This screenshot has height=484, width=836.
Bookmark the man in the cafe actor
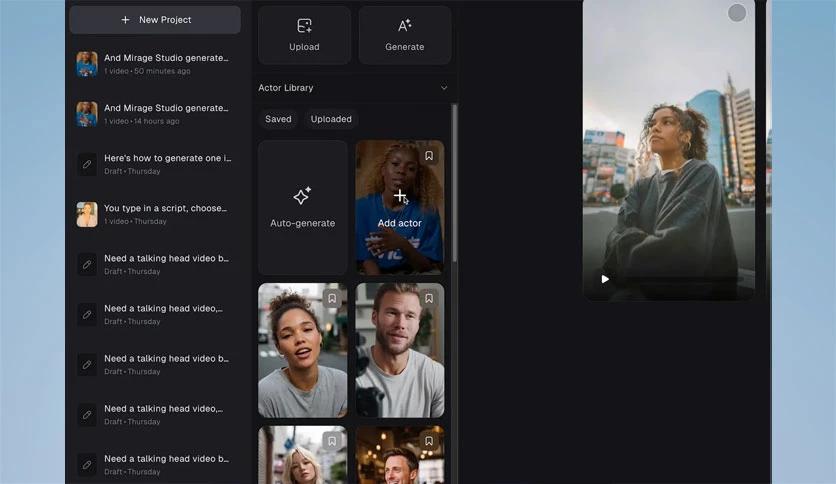pyautogui.click(x=429, y=441)
